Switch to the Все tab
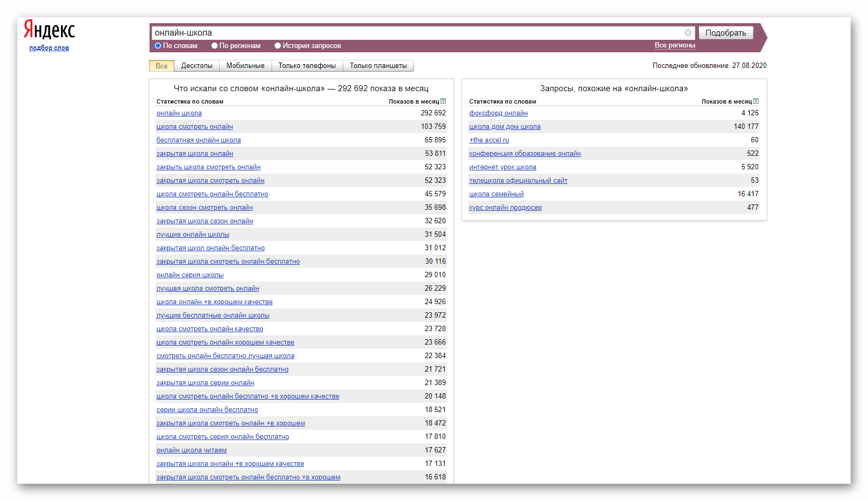868x501 pixels. (x=161, y=66)
